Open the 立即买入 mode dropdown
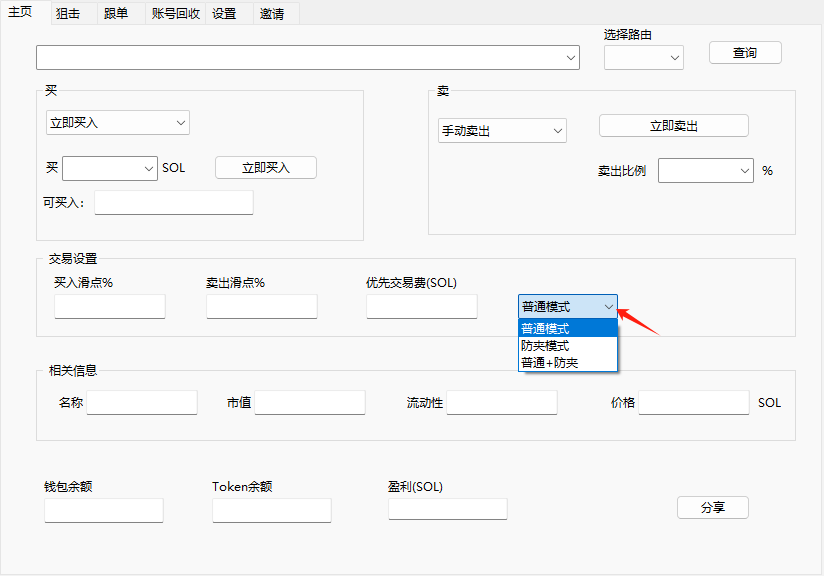 point(118,122)
